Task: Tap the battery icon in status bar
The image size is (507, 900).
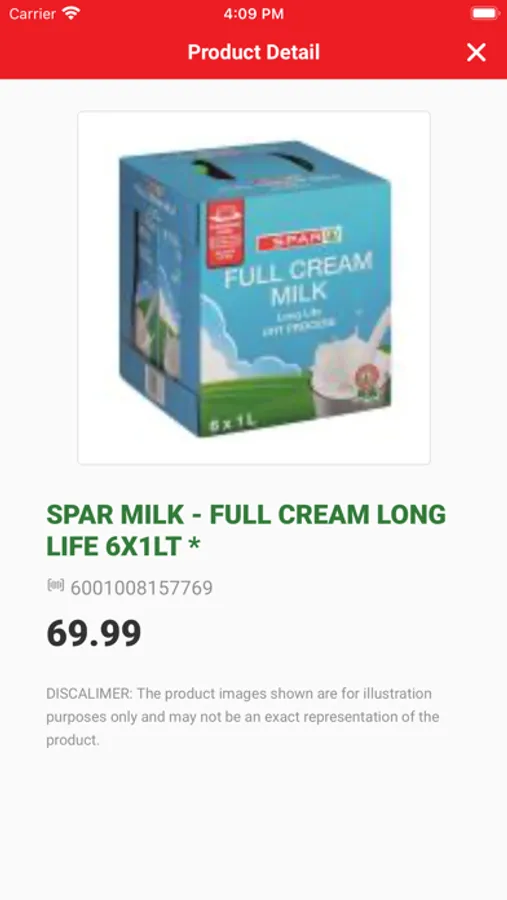Action: pos(485,13)
